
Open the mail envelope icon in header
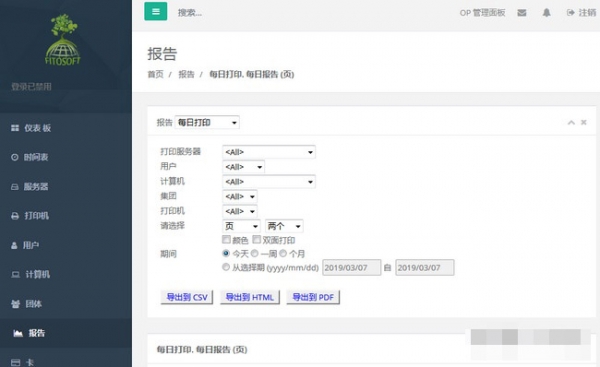(522, 13)
